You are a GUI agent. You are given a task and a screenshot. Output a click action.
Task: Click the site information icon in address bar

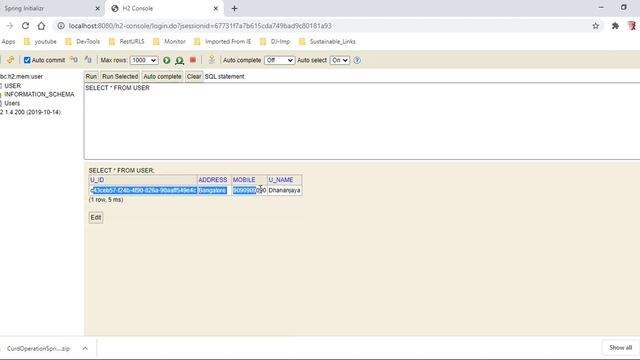click(x=61, y=26)
